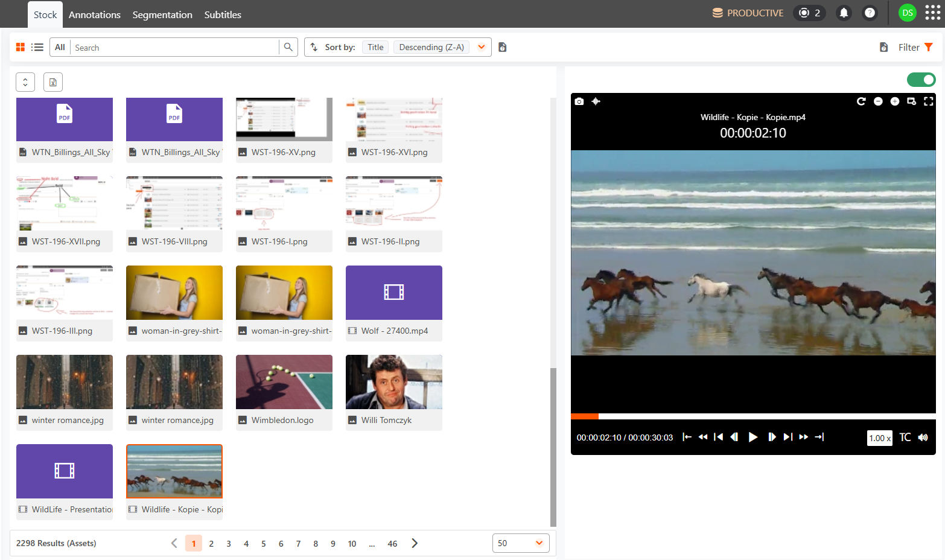Toggle the green player switch off
Screen dimensions: 945x560
(x=921, y=80)
